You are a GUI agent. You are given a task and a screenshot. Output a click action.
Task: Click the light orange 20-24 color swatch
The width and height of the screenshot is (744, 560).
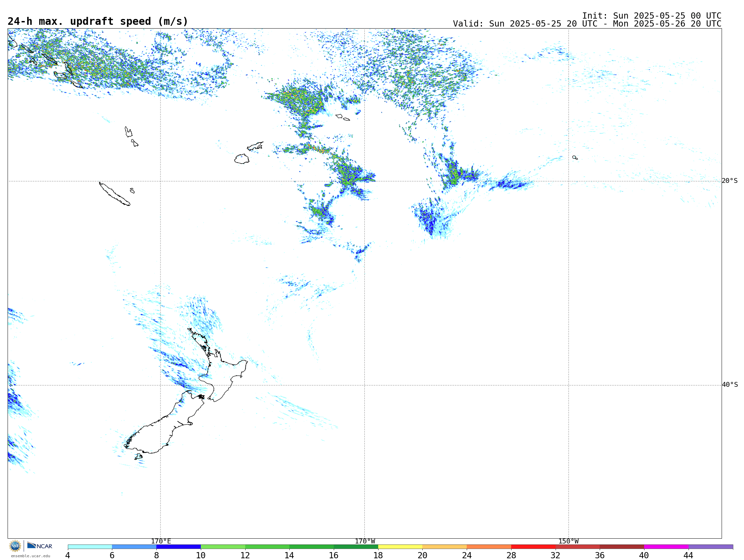445,547
